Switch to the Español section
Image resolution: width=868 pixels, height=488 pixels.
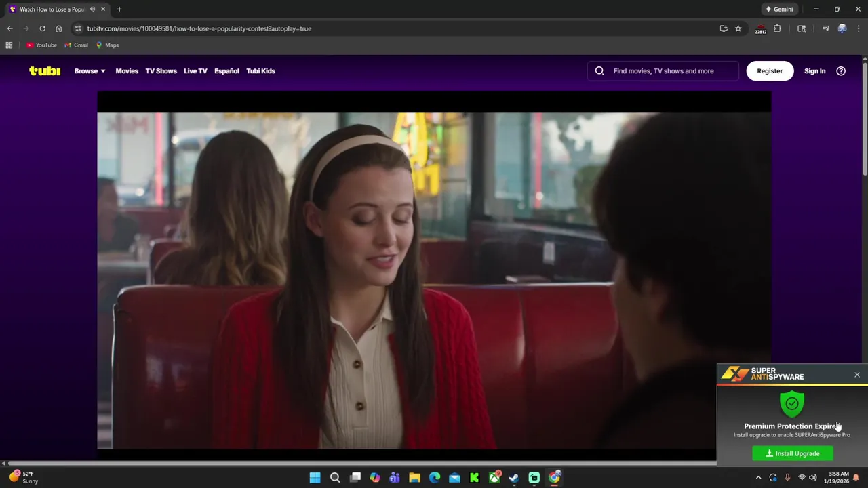click(226, 70)
